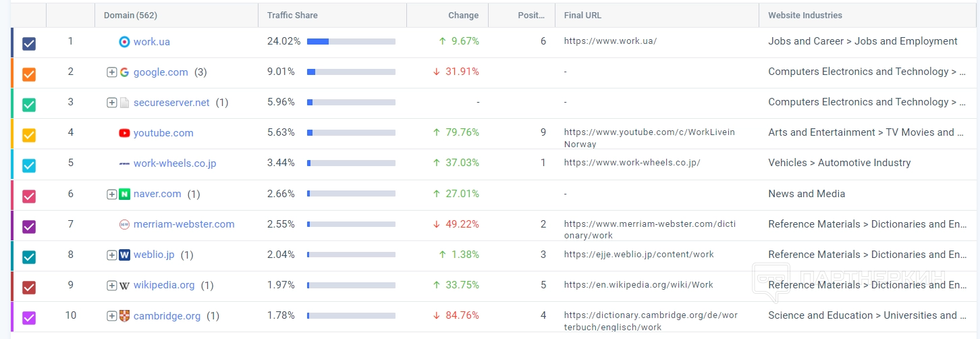Screen dimensions: 980x339
Task: Expand the google.com subdomain group
Action: point(112,72)
